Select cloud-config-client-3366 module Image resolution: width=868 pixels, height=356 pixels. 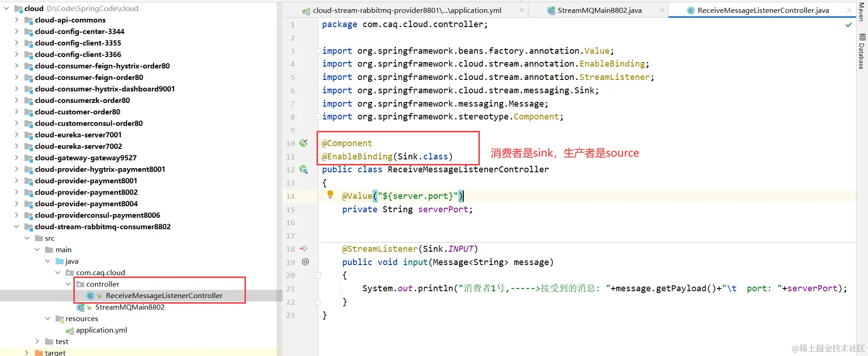coord(78,54)
